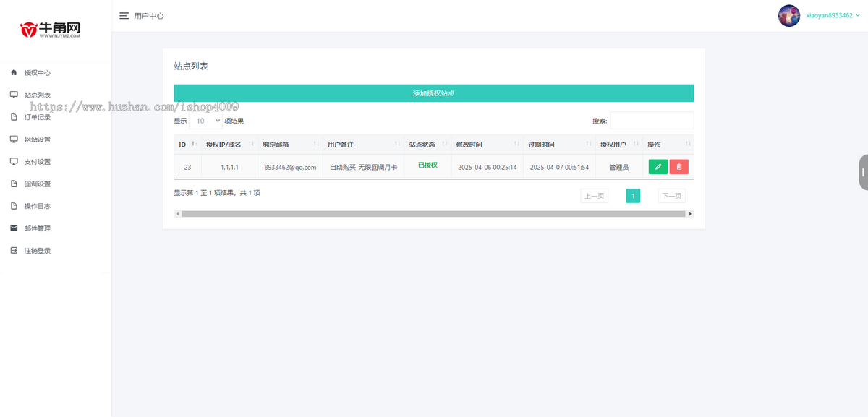The height and width of the screenshot is (417, 868).
Task: Click the 自助购买-无限回调月卡 remark cell
Action: click(x=363, y=167)
